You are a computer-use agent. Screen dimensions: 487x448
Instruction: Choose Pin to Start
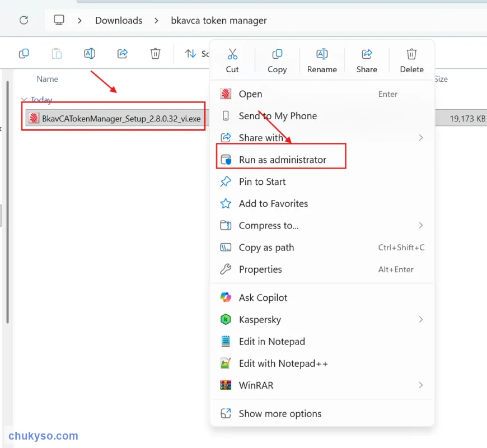(322, 182)
